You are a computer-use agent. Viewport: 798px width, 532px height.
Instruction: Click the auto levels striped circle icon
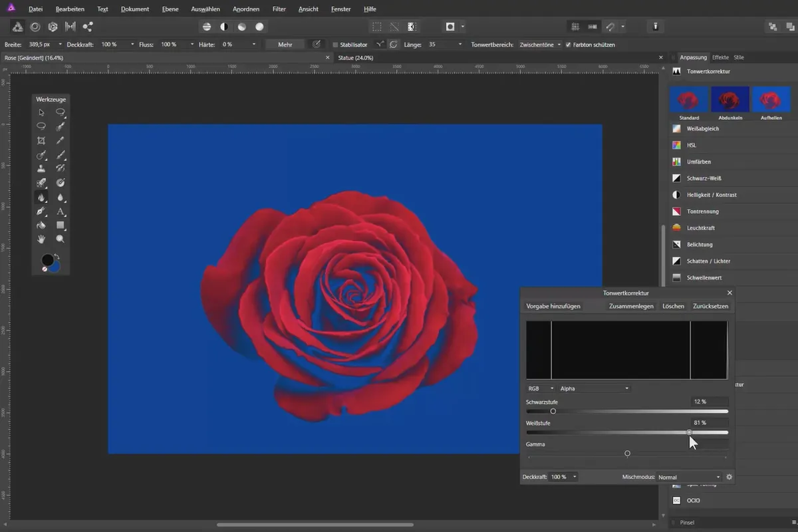pyautogui.click(x=207, y=27)
